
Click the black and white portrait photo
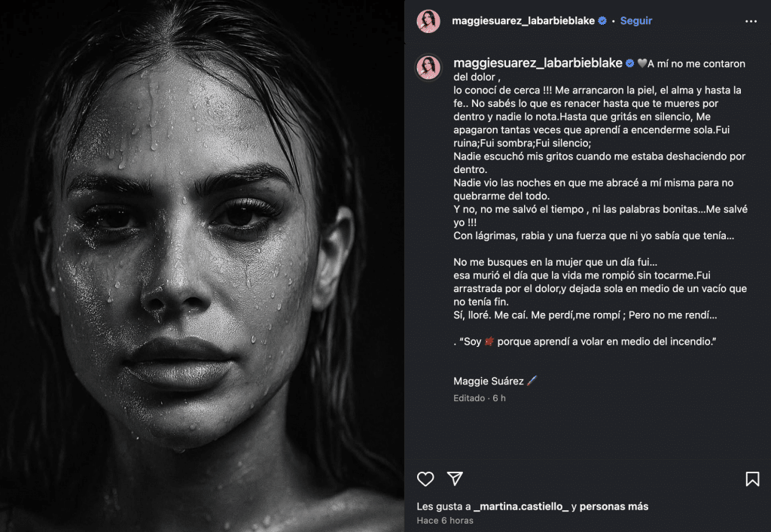pyautogui.click(x=202, y=266)
